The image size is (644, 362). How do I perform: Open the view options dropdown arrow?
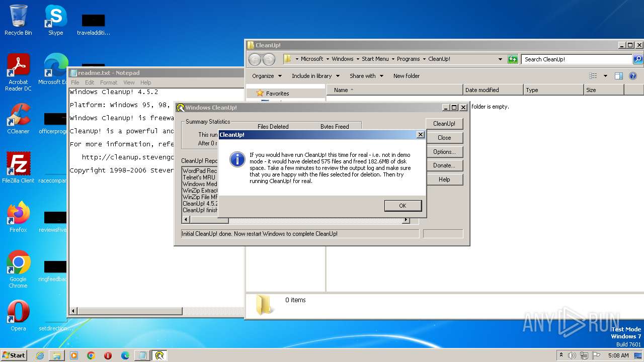pos(605,76)
